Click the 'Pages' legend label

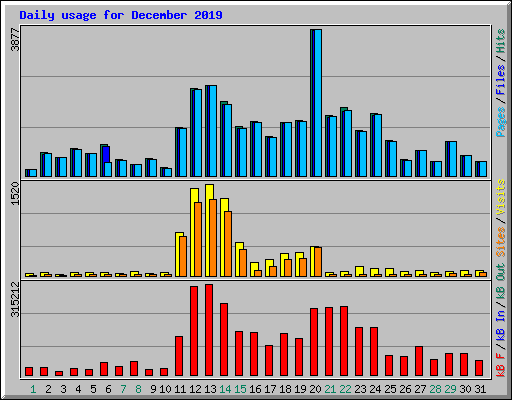(500, 122)
